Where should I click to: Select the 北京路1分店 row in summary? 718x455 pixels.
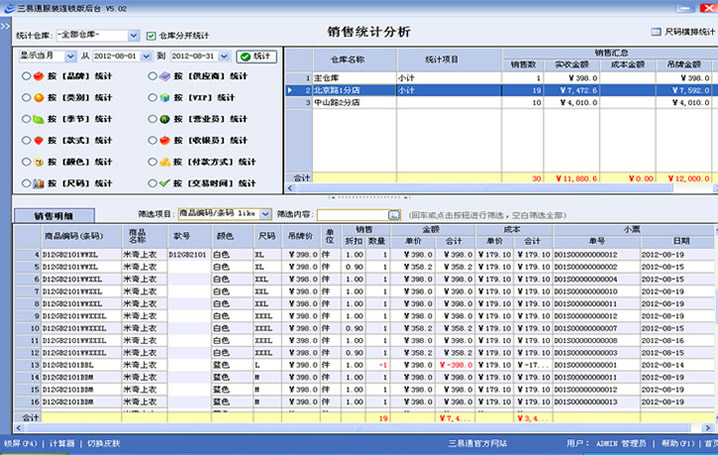(x=499, y=90)
